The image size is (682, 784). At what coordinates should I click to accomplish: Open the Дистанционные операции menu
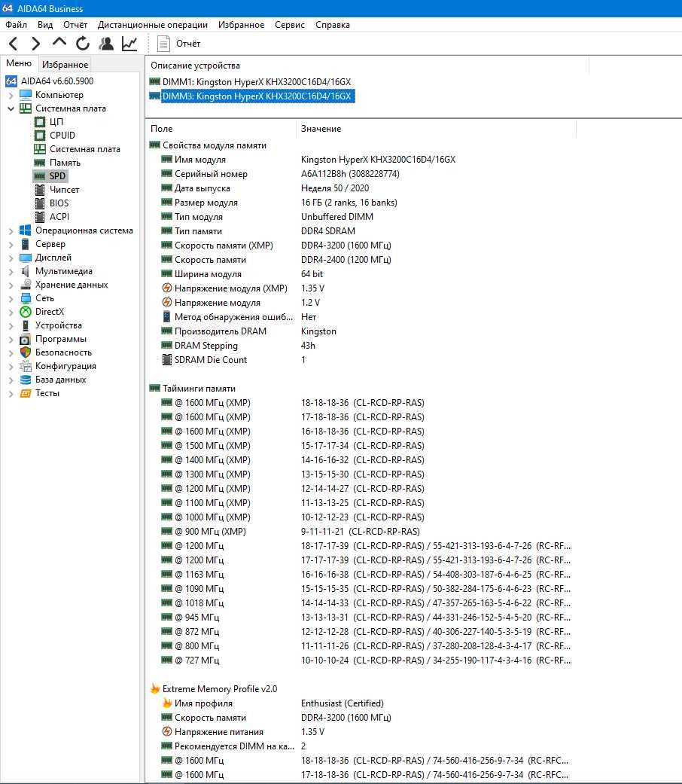click(152, 25)
